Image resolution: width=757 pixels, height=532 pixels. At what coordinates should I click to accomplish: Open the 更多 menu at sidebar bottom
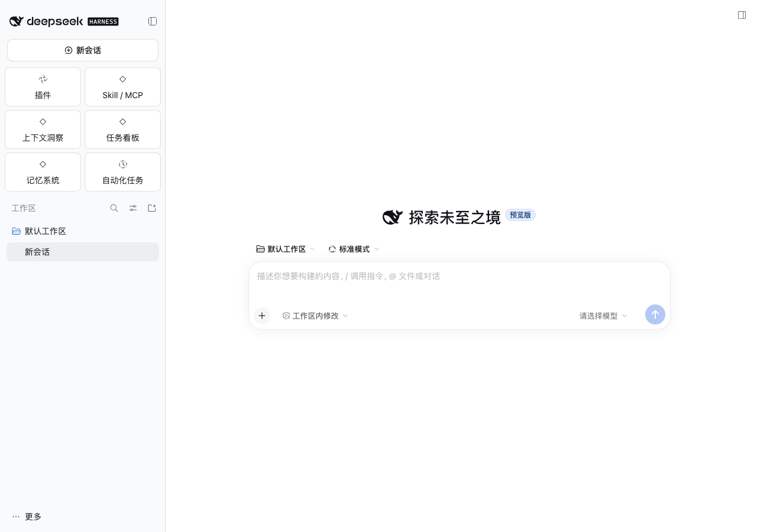(x=27, y=517)
